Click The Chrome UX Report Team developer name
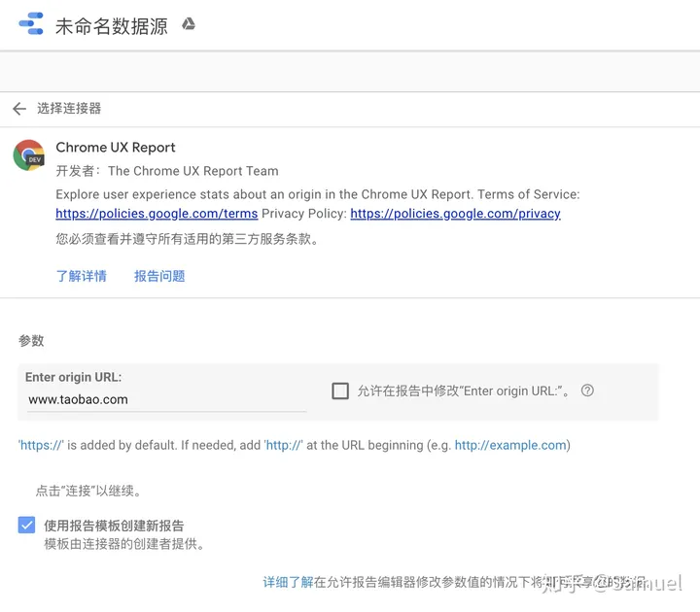Viewport: 700px width, 612px height. point(192,171)
